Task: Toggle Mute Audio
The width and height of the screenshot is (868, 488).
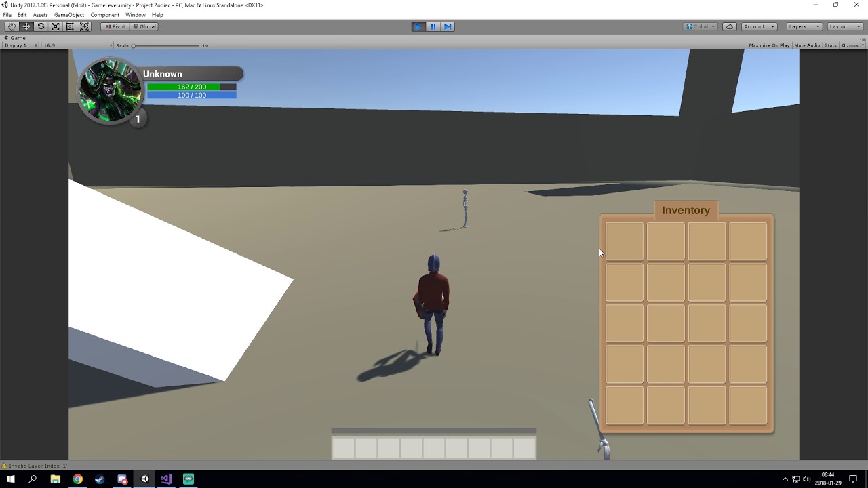Action: tap(807, 45)
